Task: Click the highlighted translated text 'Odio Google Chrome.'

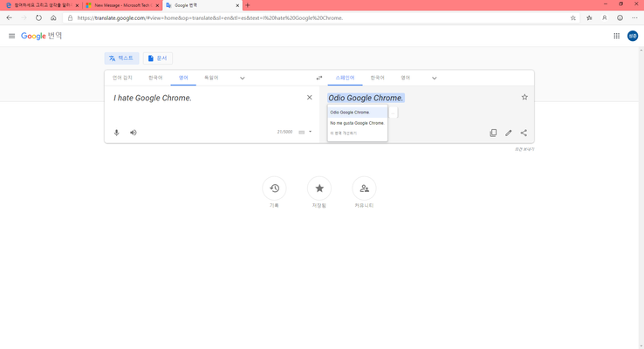Action: click(x=366, y=98)
